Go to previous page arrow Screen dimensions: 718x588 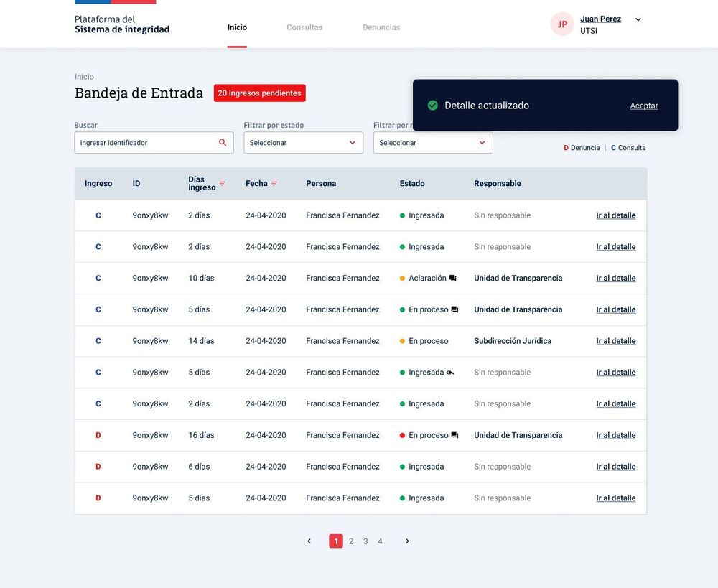pyautogui.click(x=309, y=541)
